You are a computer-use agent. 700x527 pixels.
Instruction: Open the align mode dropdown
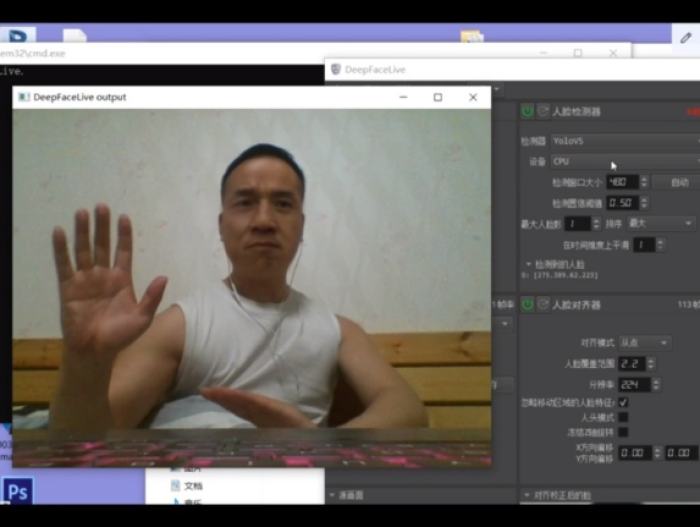(644, 343)
